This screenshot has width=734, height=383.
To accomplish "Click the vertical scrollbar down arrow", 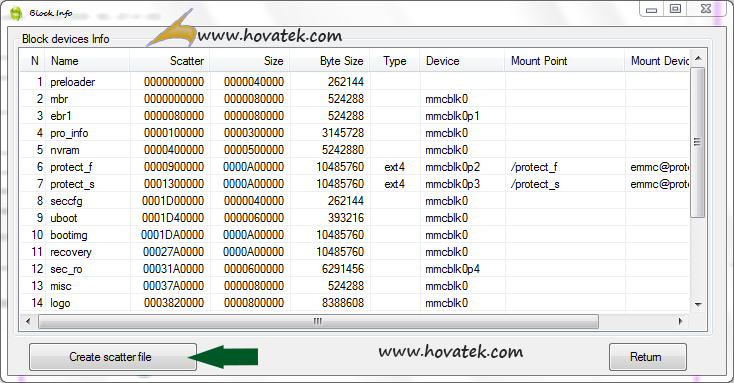I will (x=698, y=304).
